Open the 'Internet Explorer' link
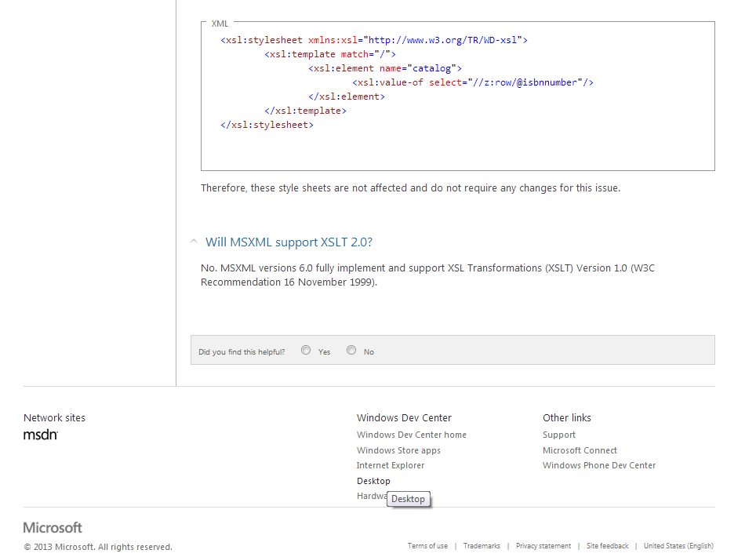The image size is (756, 557). tap(391, 464)
